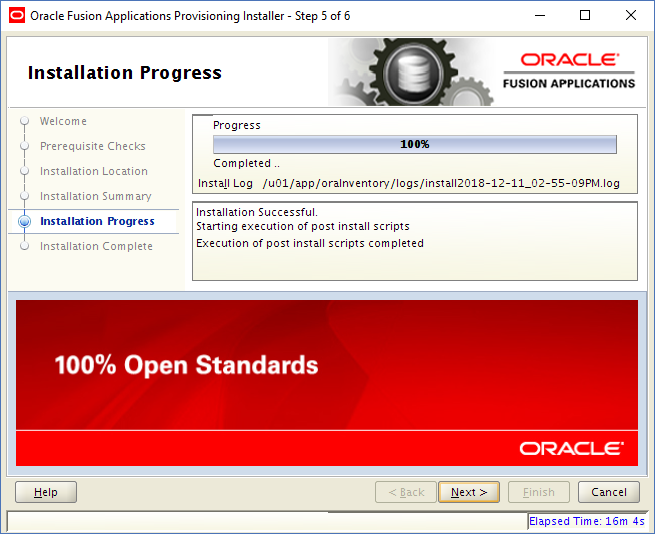Screen dimensions: 655x534
Task: Select the Installation Complete step
Action: coord(96,247)
